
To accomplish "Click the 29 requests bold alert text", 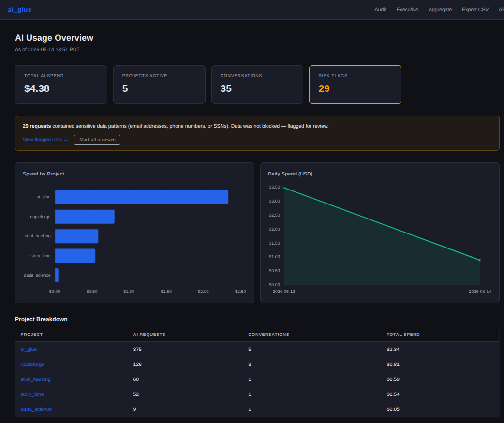I will [x=37, y=126].
